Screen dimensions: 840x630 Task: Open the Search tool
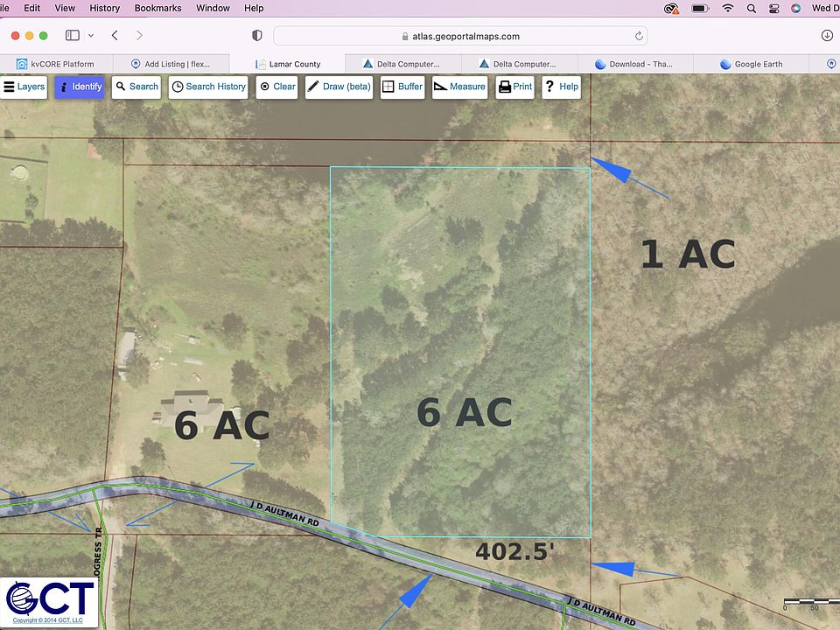click(136, 87)
